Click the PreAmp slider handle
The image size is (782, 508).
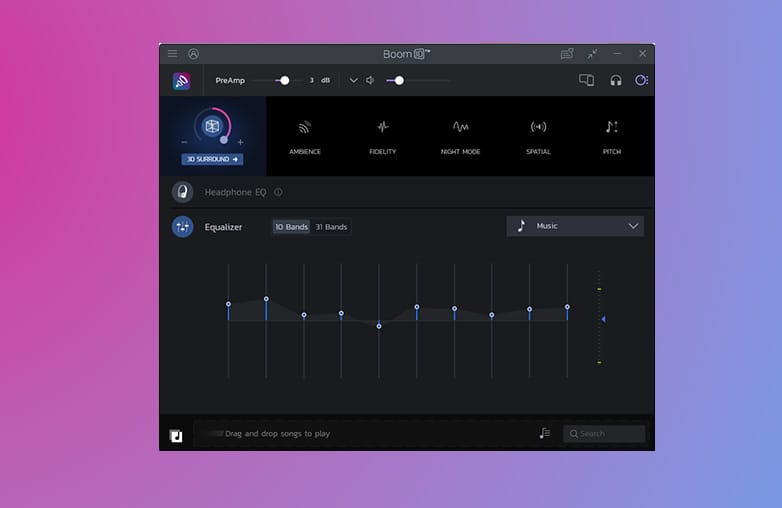284,80
